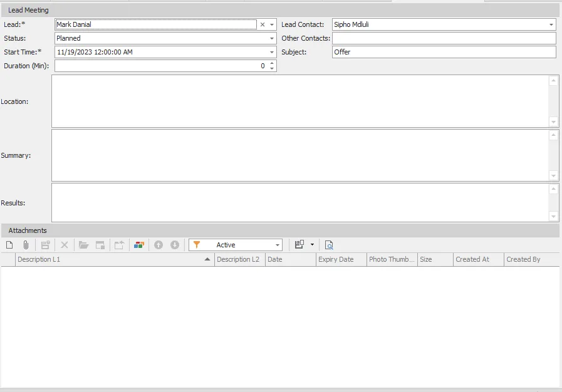Screen dimensions: 562x392
Task: Click the new attachment blank page icon
Action: coord(9,245)
